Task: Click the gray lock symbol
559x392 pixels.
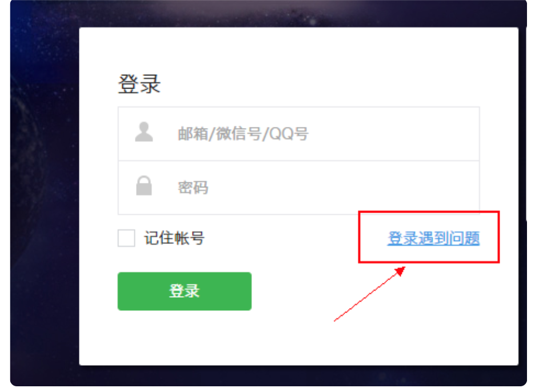Action: 143,185
